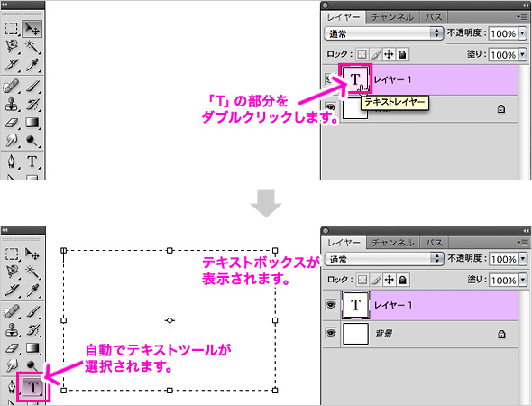Switch to the チャンネル tab in upper panel
The width and height of the screenshot is (532, 406).
tap(392, 17)
